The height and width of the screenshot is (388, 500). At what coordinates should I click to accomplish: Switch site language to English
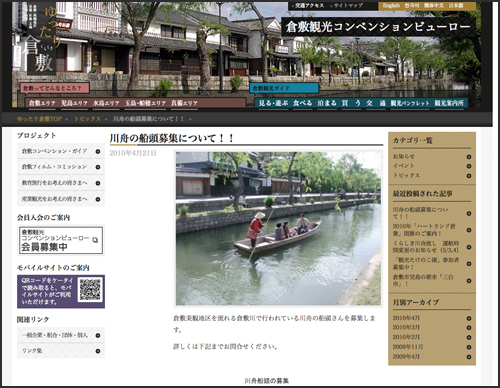coord(391,6)
